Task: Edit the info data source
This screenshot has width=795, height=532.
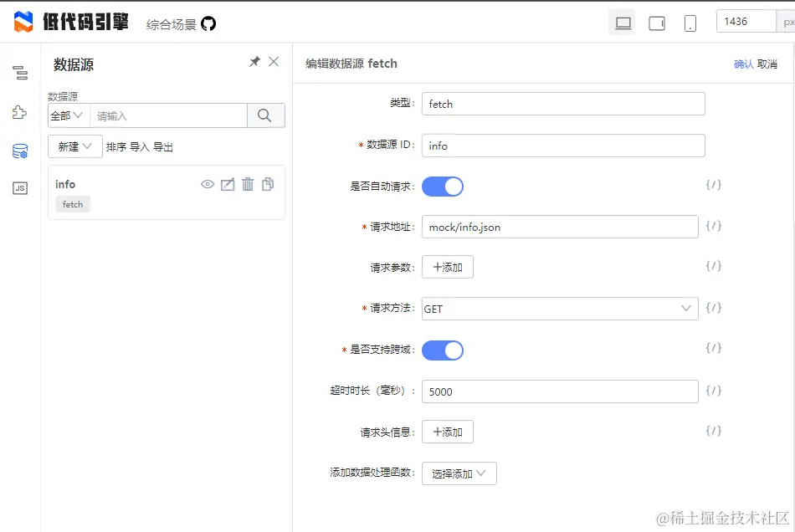Action: [x=228, y=184]
